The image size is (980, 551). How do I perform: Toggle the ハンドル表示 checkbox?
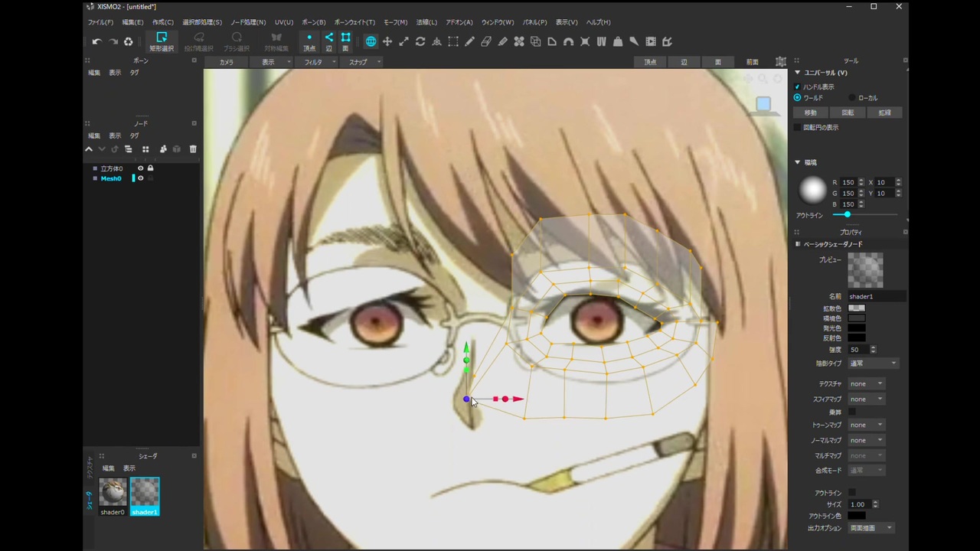[797, 86]
